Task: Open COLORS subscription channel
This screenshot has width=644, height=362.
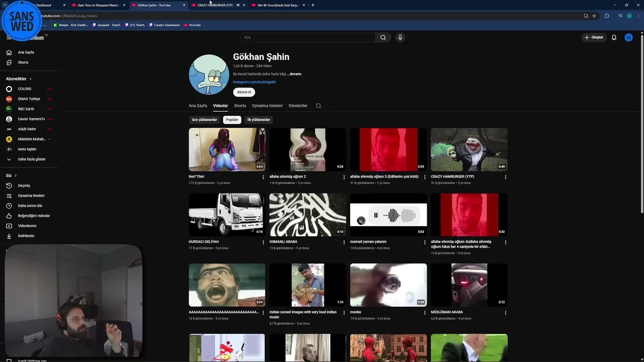Action: (x=29, y=89)
